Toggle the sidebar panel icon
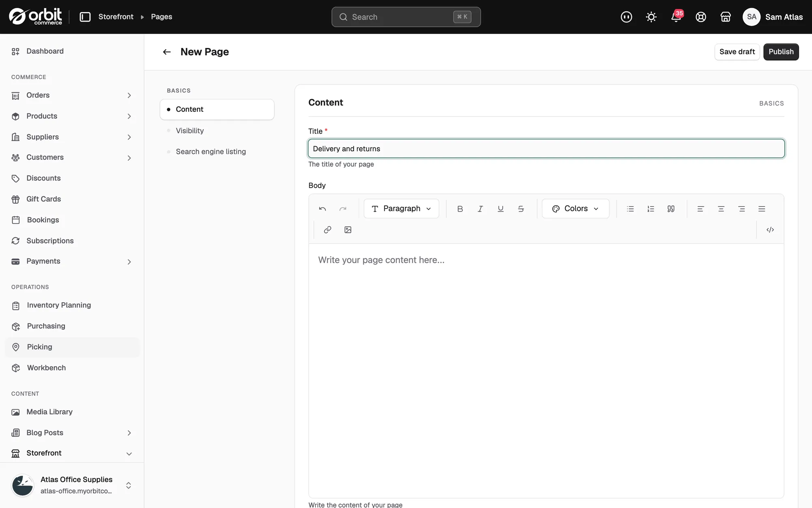This screenshot has width=812, height=508. pyautogui.click(x=85, y=17)
